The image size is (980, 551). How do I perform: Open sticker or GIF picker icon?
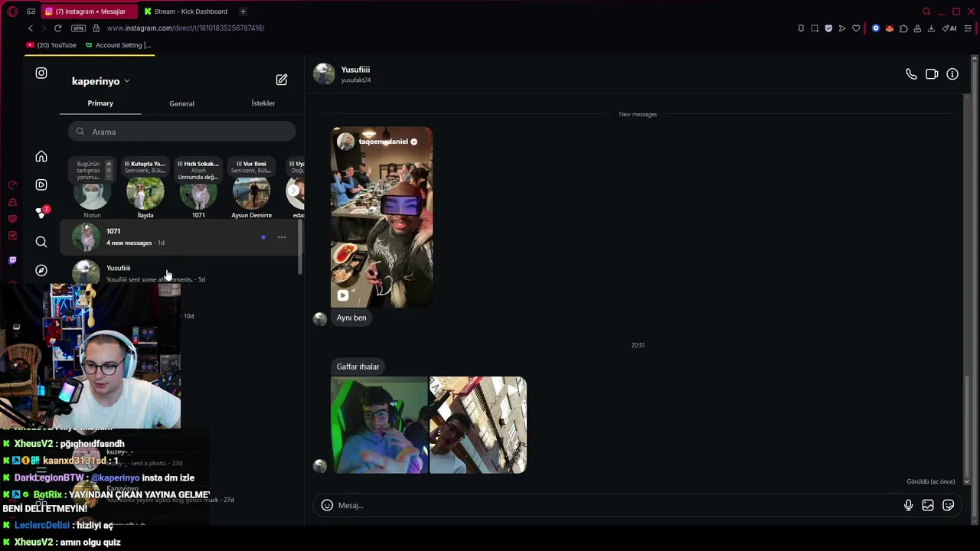point(948,505)
